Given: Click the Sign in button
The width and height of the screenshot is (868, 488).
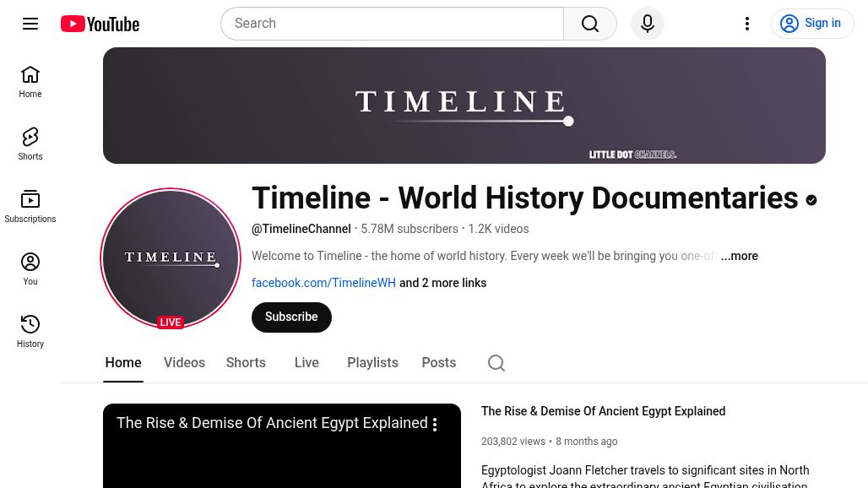Looking at the screenshot, I should [812, 23].
